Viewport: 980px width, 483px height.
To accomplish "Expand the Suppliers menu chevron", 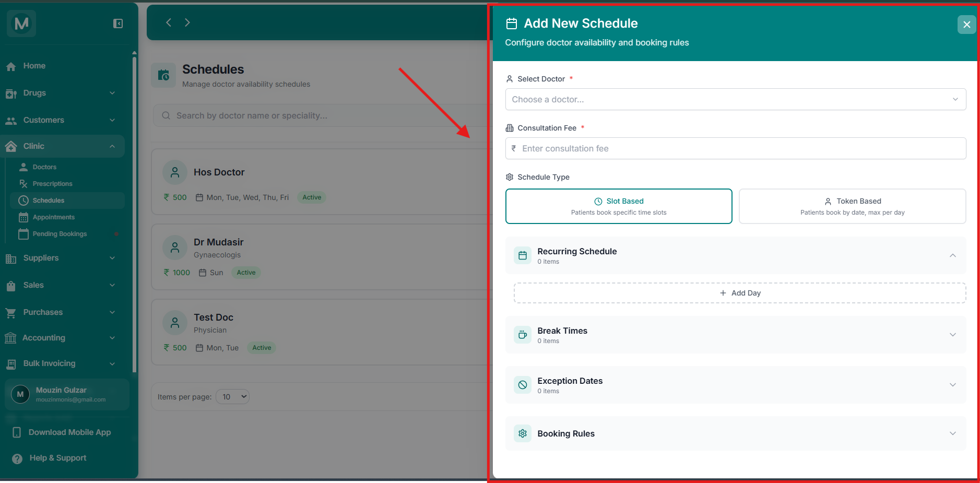I will pos(112,258).
